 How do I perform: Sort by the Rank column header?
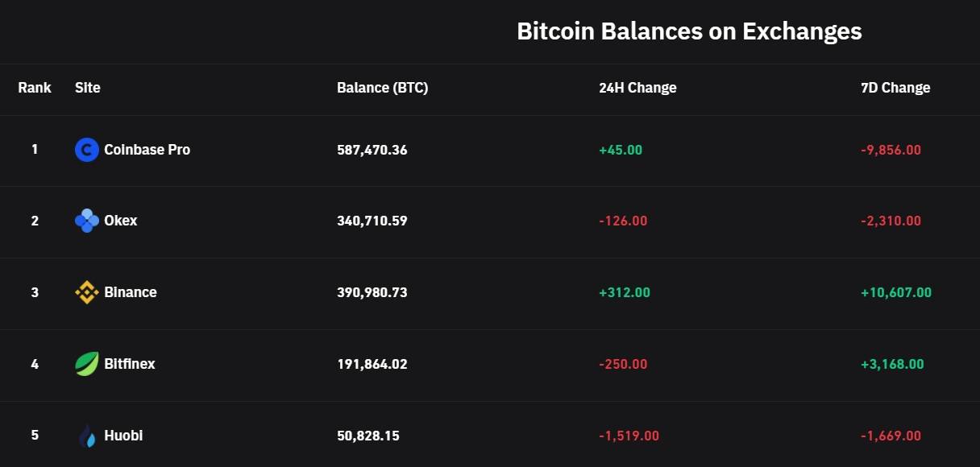tap(35, 88)
